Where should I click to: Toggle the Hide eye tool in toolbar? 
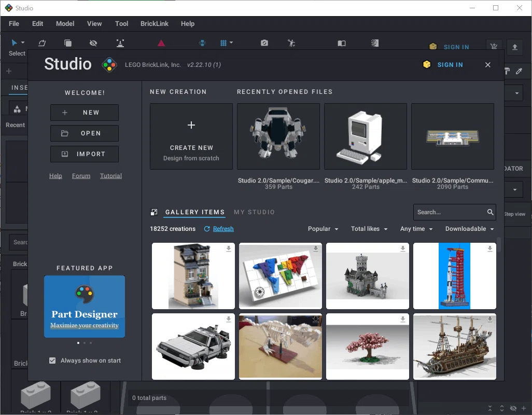[93, 43]
